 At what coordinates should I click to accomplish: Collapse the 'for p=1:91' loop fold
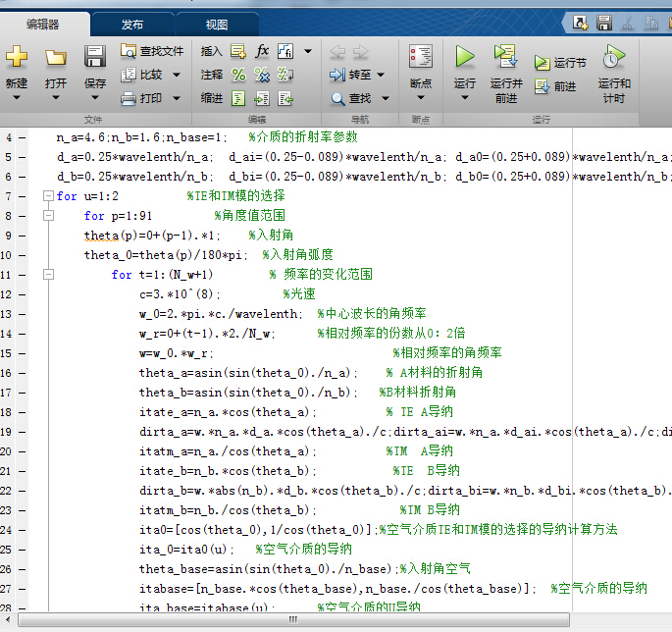click(48, 216)
